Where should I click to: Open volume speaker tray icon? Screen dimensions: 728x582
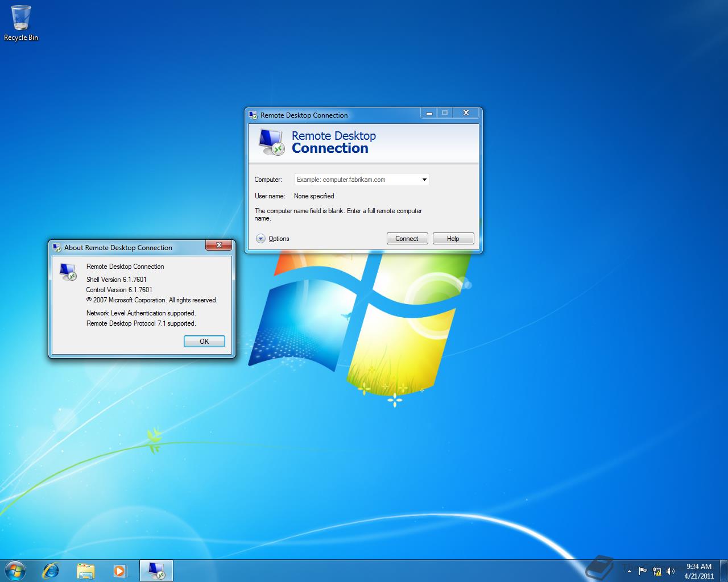click(x=671, y=571)
